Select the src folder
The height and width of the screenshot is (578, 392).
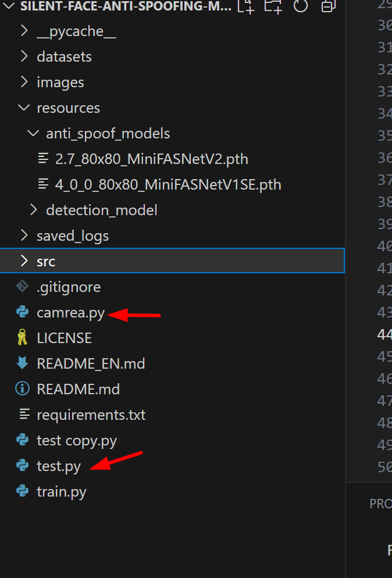pyautogui.click(x=46, y=261)
